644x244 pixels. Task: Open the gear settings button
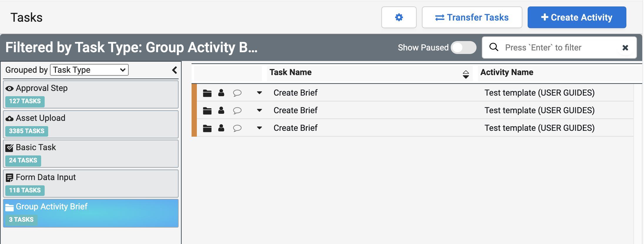pos(399,17)
